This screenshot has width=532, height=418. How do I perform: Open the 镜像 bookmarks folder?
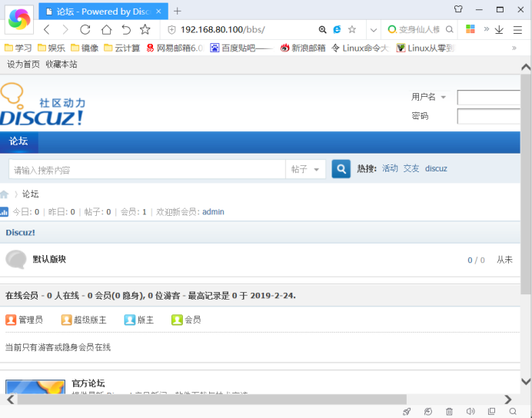coord(85,48)
